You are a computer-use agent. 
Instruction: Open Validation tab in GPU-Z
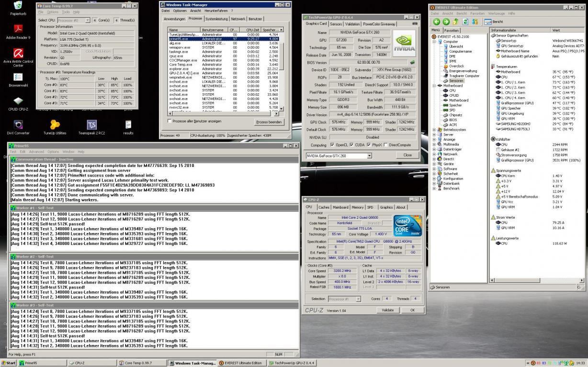coord(352,23)
